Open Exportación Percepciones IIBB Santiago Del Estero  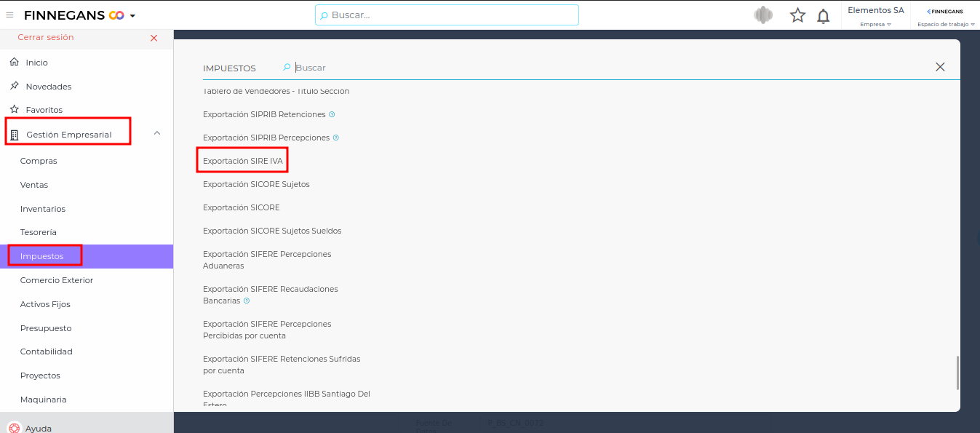(x=287, y=399)
